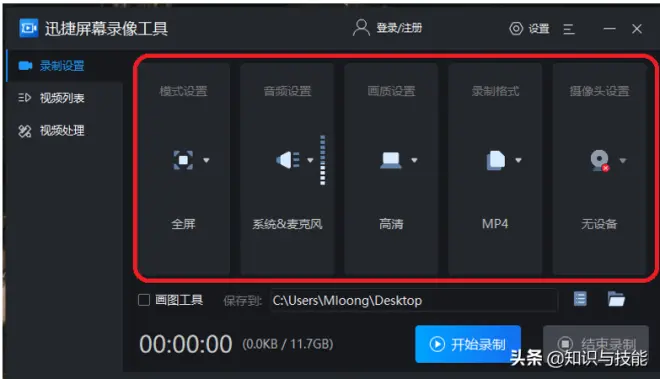Image resolution: width=660 pixels, height=379 pixels.
Task: Expand the 录制格式 dropdown arrow
Action: tap(519, 160)
